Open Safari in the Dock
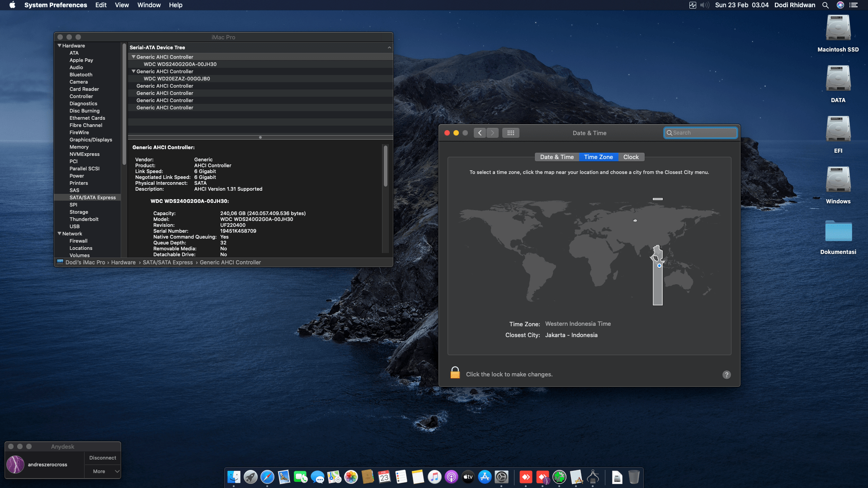The width and height of the screenshot is (868, 488). click(267, 477)
